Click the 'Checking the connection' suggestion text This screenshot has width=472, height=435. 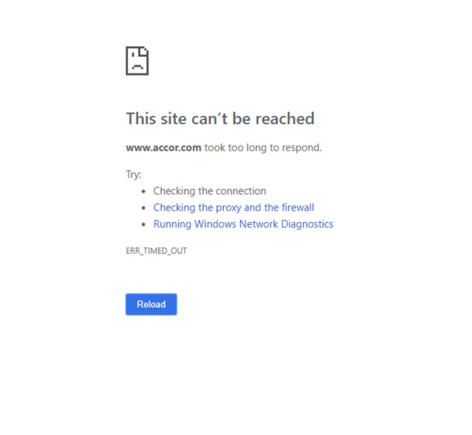[x=210, y=191]
